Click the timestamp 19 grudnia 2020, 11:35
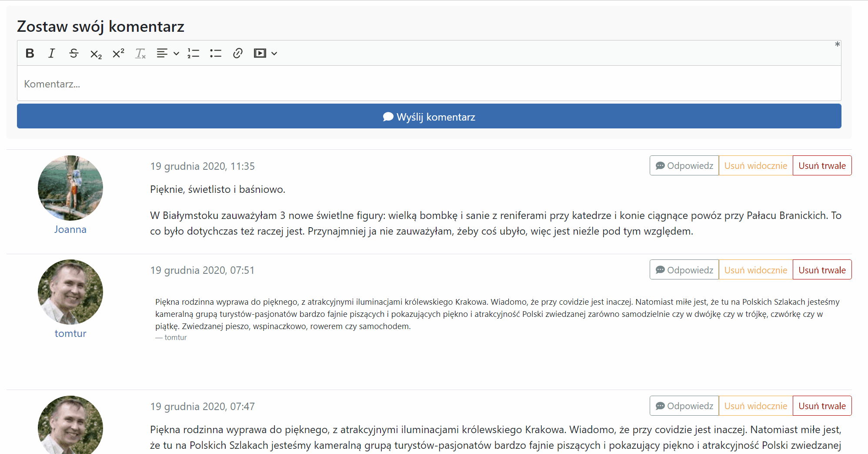Image resolution: width=868 pixels, height=454 pixels. 202,166
